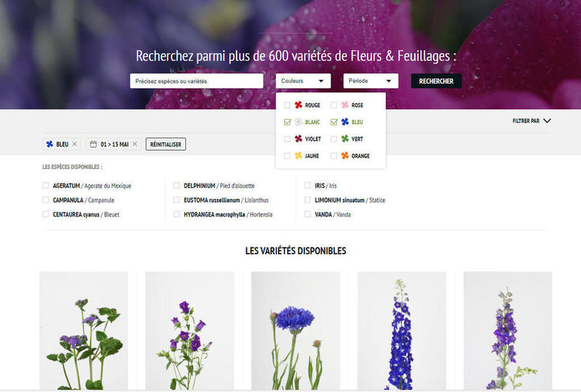Click the species or varieties search field
Screen dimensions: 581x392
pyautogui.click(x=196, y=81)
